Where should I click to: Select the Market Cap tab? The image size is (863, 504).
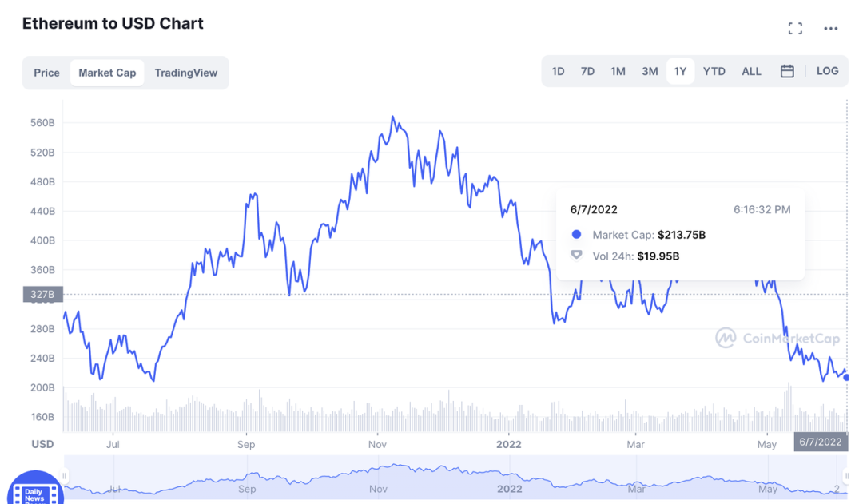click(x=107, y=73)
